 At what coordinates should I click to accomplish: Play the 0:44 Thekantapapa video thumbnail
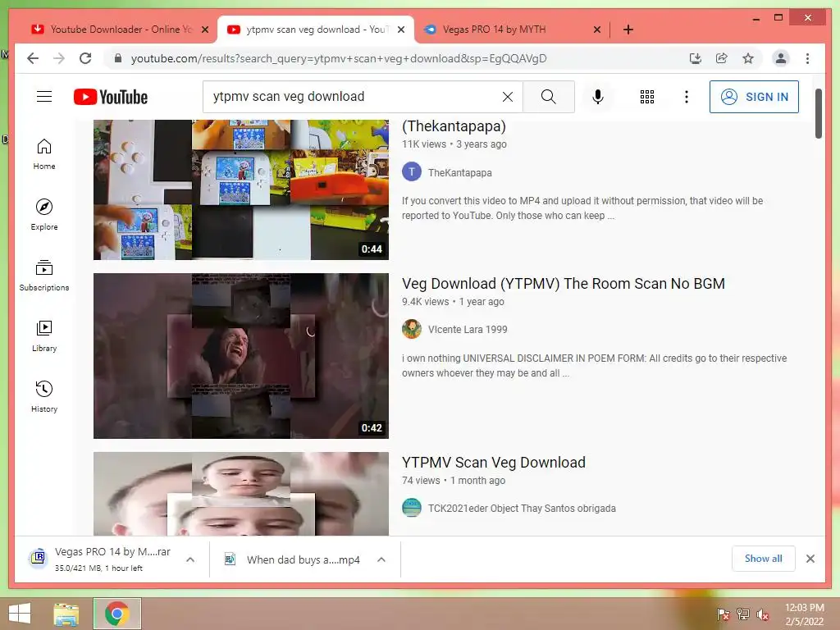(x=241, y=189)
